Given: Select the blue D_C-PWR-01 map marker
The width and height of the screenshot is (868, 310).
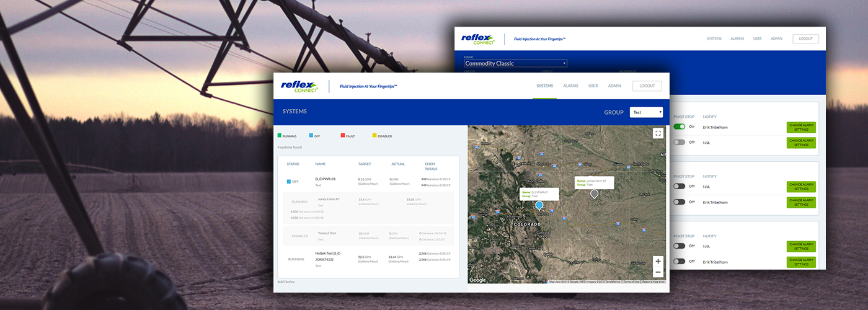Looking at the screenshot, I should pos(539,206).
